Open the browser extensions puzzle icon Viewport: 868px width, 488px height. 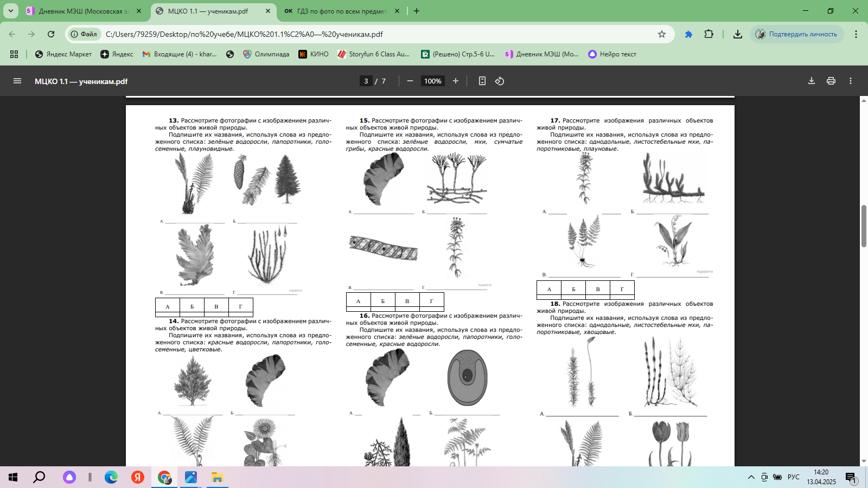pyautogui.click(x=709, y=34)
